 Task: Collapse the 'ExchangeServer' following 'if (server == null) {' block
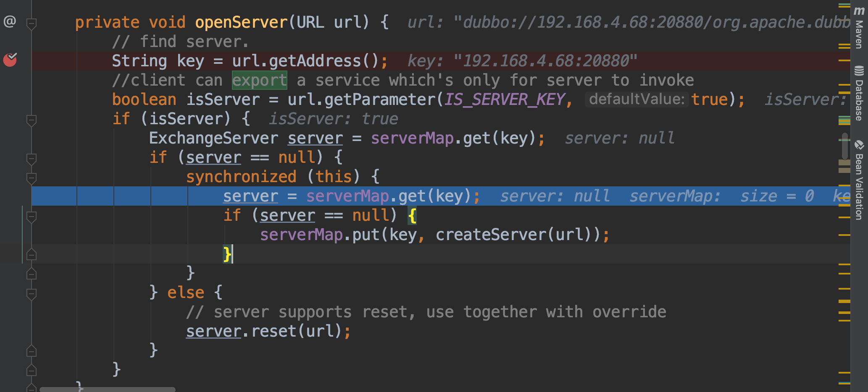click(x=32, y=159)
